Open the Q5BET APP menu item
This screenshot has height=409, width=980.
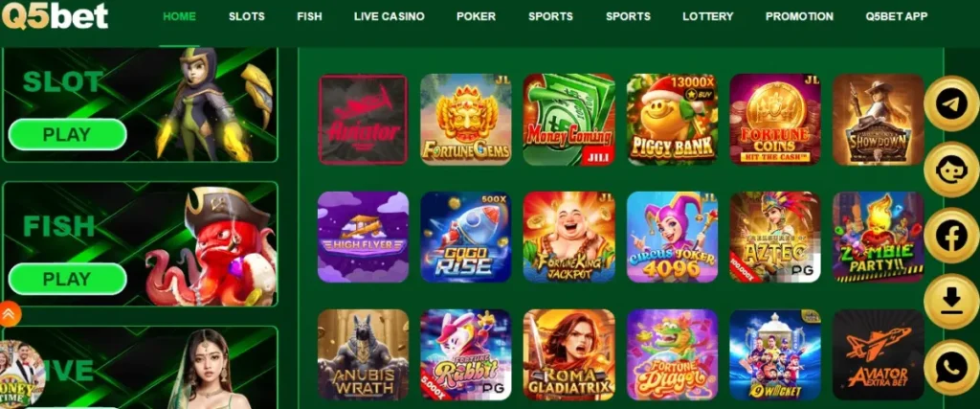(896, 17)
